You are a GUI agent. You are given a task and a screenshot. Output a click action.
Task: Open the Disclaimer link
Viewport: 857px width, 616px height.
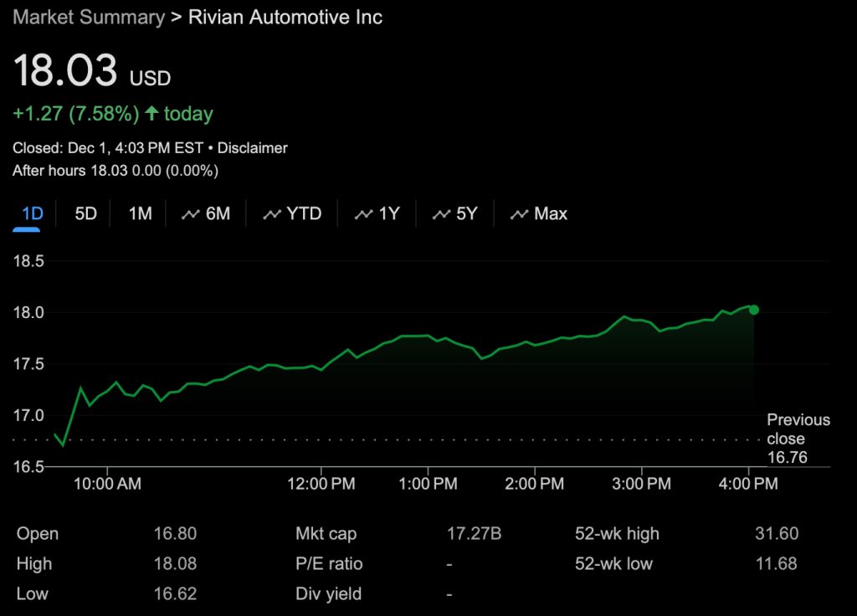click(x=252, y=148)
